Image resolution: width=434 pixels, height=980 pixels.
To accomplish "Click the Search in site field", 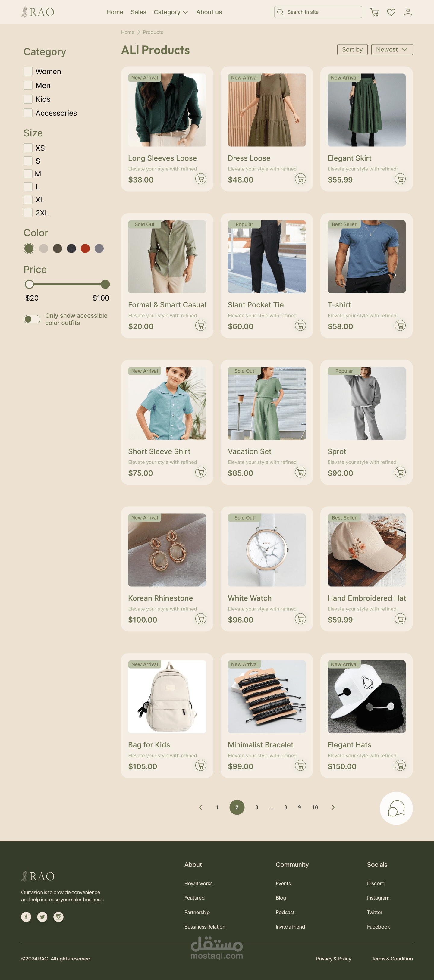I will coord(318,12).
